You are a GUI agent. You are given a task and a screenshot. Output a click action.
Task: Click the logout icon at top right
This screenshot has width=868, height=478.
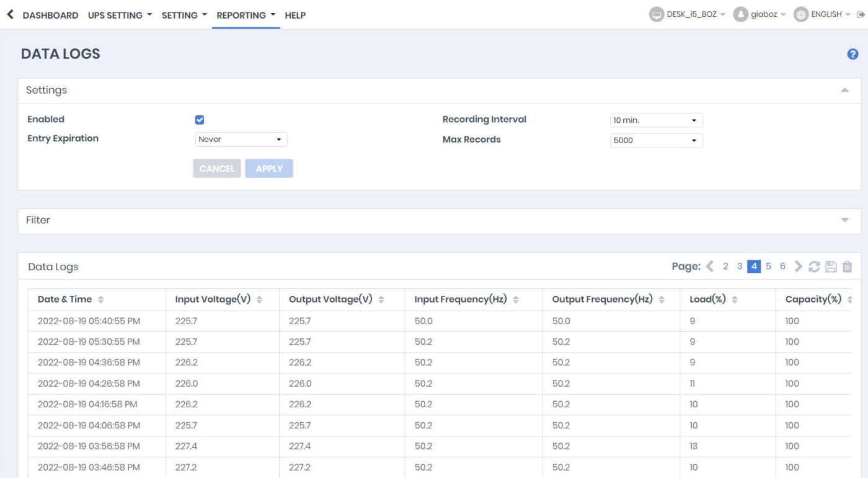click(861, 15)
